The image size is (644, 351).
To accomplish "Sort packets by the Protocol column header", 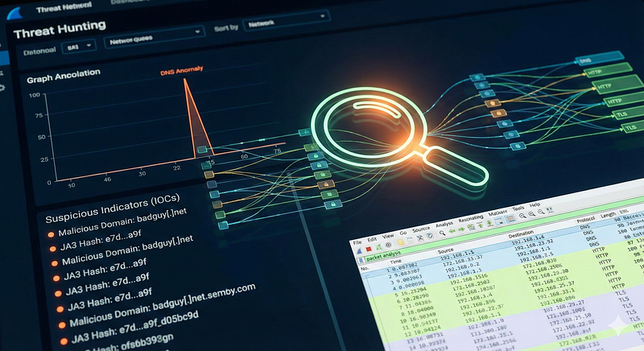I will pyautogui.click(x=585, y=220).
